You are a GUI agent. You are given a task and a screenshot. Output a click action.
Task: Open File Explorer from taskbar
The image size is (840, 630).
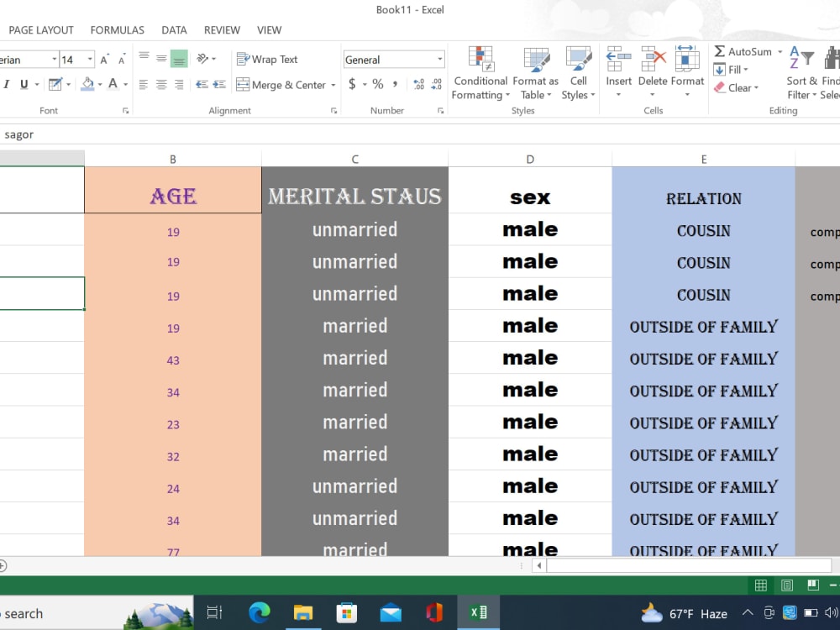pyautogui.click(x=303, y=613)
